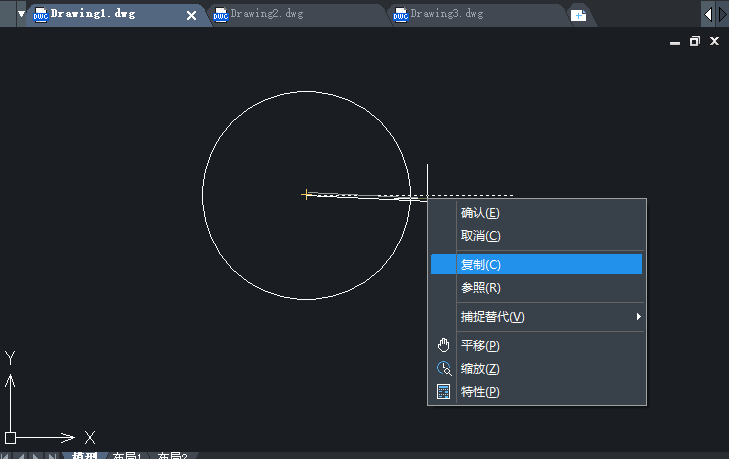729x459 pixels.
Task: Cancel the command with 取消(C)
Action: click(480, 236)
